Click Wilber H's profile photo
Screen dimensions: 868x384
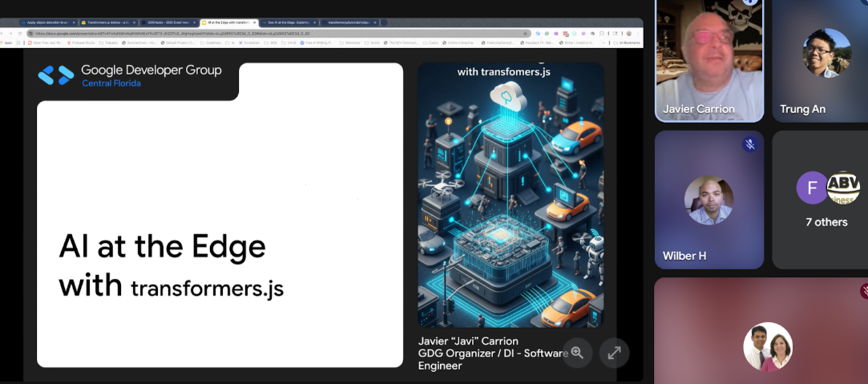pyautogui.click(x=709, y=200)
